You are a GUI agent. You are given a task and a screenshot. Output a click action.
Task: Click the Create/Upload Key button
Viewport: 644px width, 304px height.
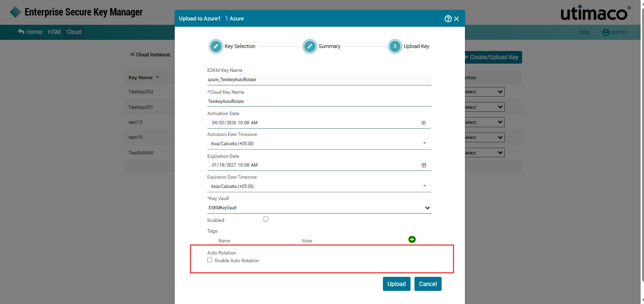tap(494, 57)
